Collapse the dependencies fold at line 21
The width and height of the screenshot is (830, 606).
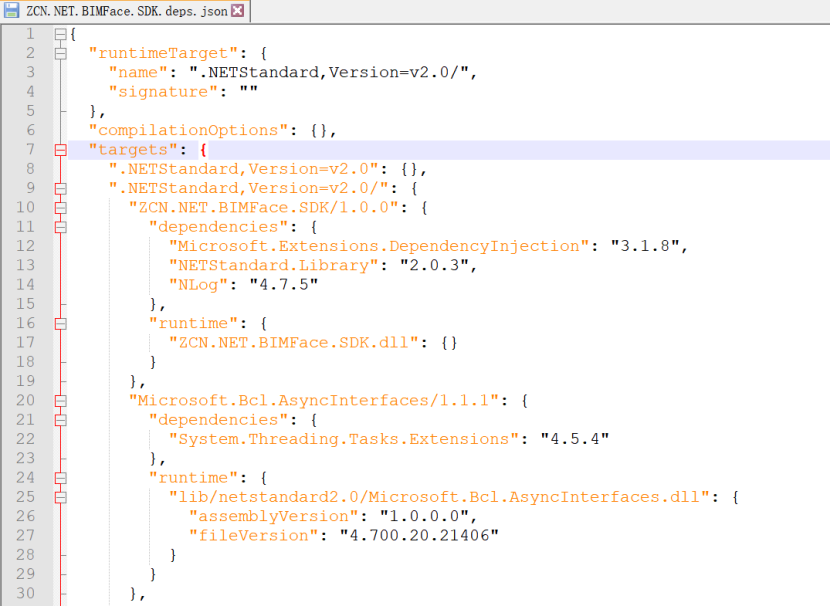(x=60, y=419)
